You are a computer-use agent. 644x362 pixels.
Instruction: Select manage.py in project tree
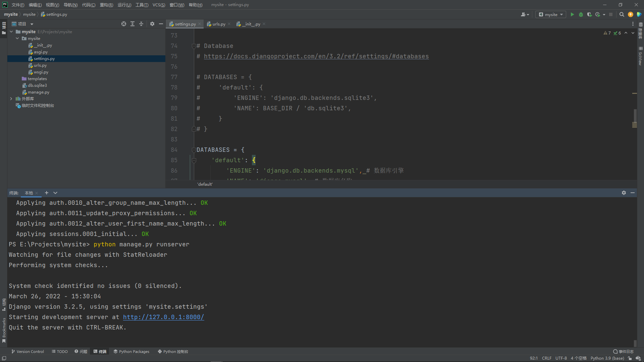coord(39,92)
